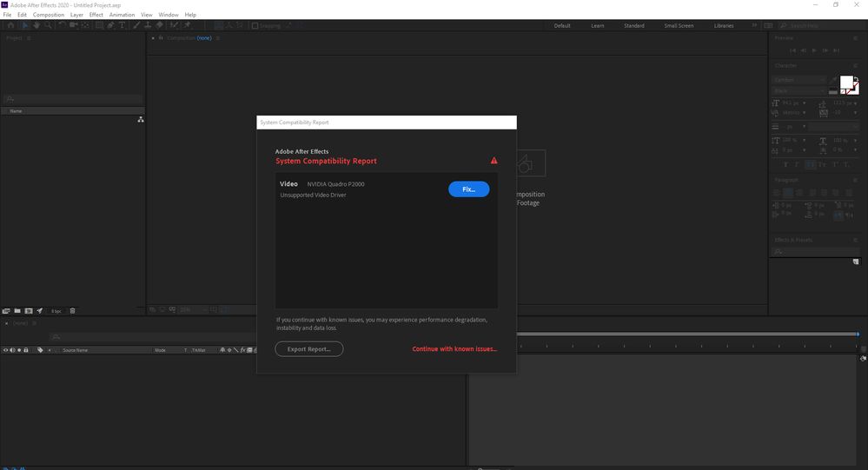Open the Layer menu

point(77,15)
